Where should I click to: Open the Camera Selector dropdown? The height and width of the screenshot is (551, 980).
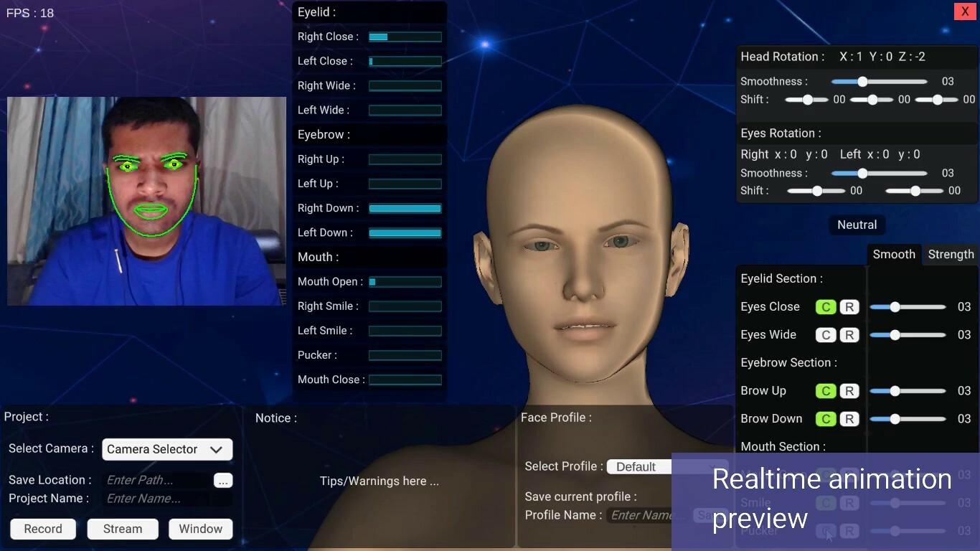click(x=166, y=449)
